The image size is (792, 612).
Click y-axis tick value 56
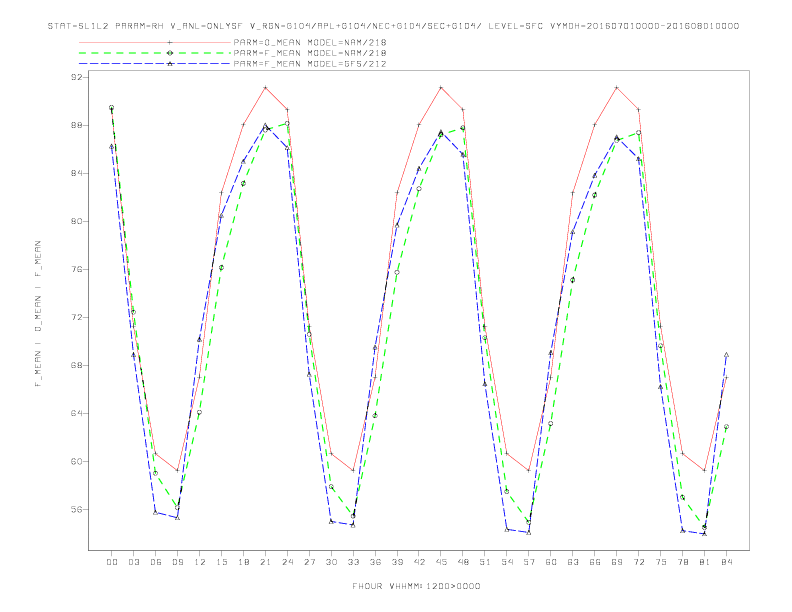pyautogui.click(x=79, y=509)
